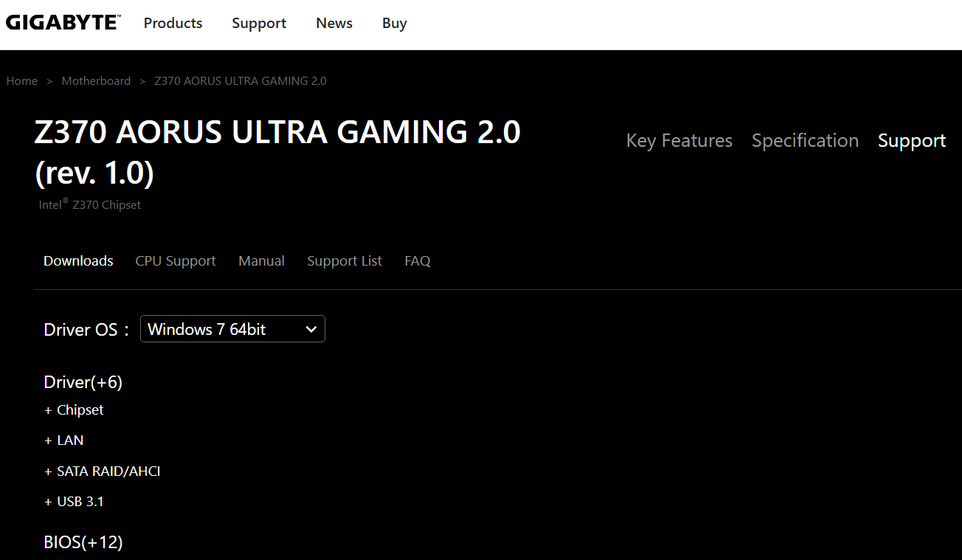
Task: Select the Support section link beside Specification
Action: 912,141
